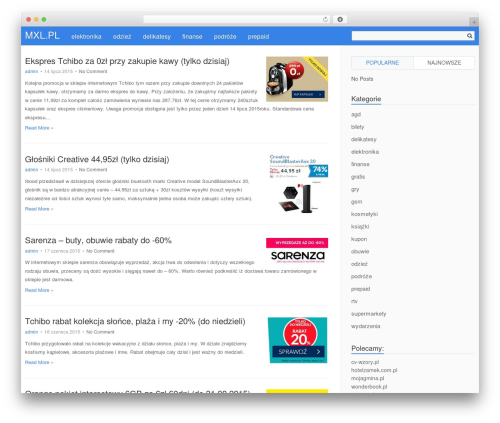Open obuwie category link
The image size is (500, 423).
360,252
